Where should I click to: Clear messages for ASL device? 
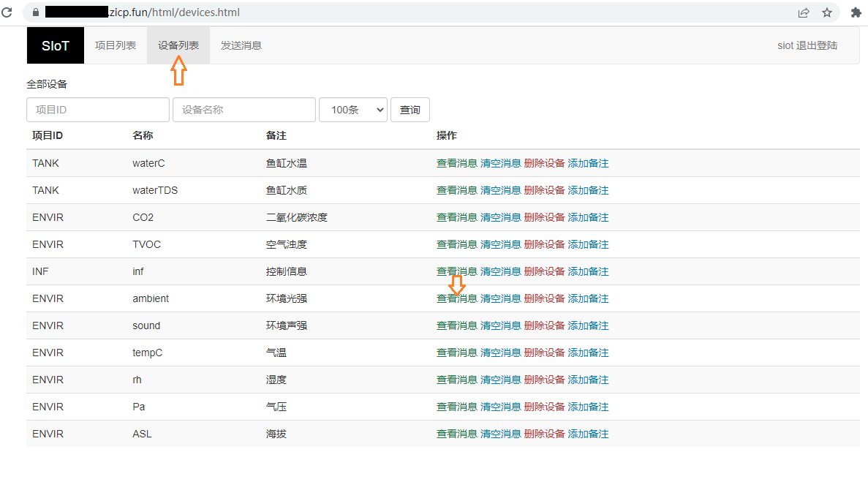point(500,434)
